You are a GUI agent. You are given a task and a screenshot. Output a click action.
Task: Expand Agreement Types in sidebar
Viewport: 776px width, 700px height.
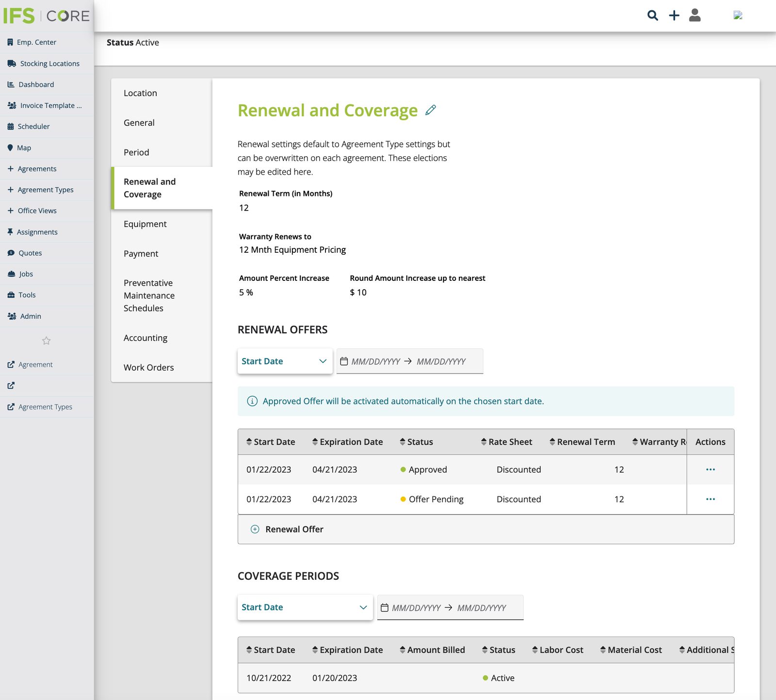pyautogui.click(x=47, y=190)
